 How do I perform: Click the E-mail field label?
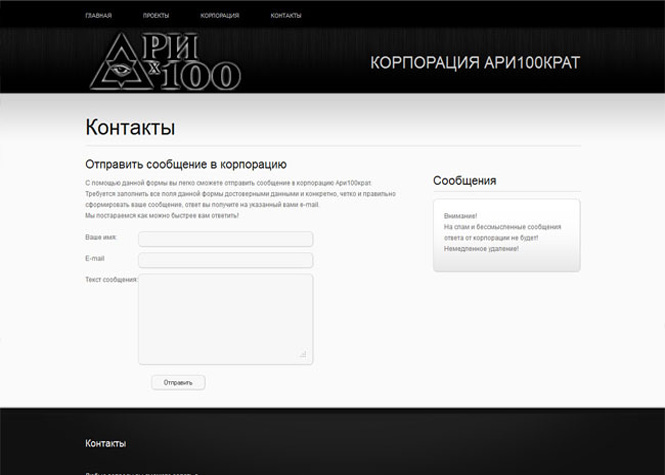point(95,259)
